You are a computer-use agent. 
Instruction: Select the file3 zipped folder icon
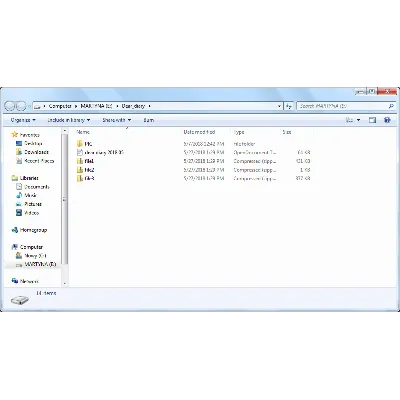pos(80,178)
